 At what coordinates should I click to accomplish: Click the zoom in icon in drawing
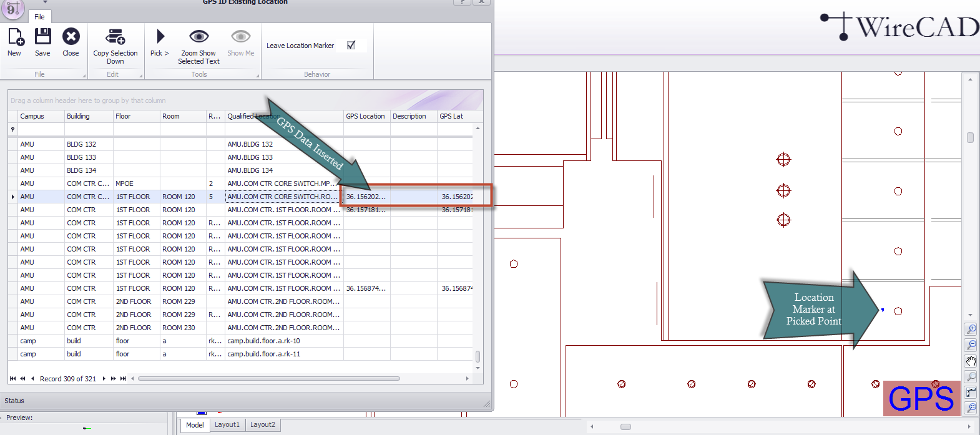(971, 329)
